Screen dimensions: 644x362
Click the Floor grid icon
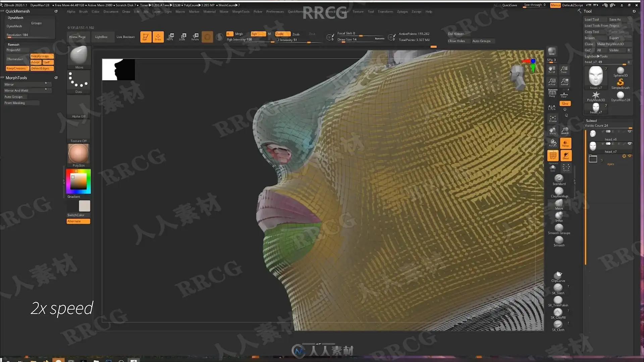point(565,94)
